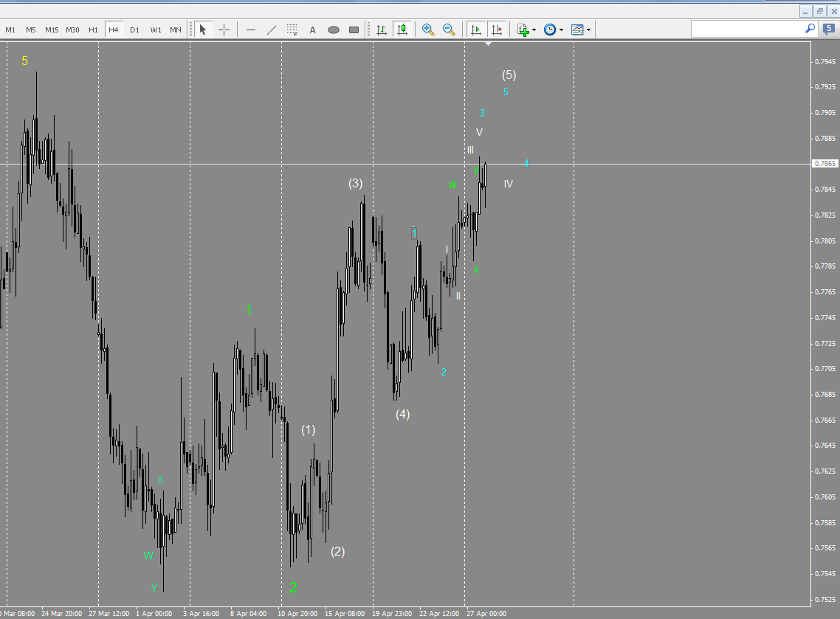Draw a horizontal line on the chart
840x619 pixels.
[x=251, y=30]
